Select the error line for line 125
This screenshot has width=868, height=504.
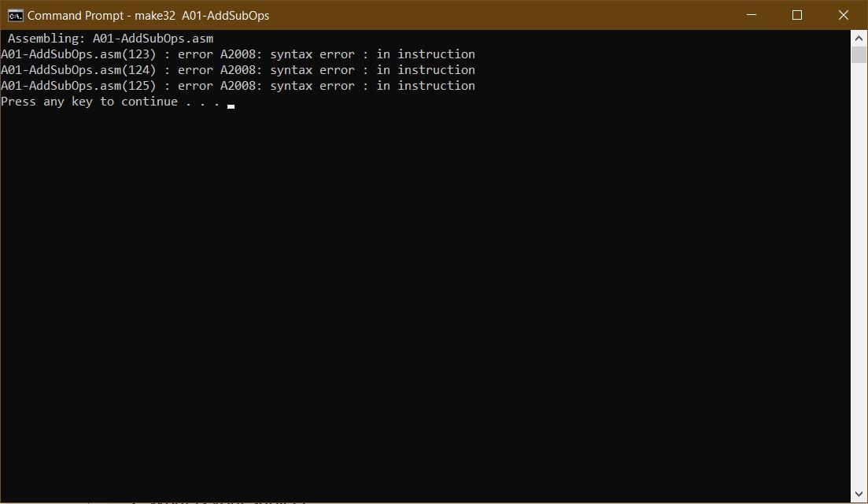pyautogui.click(x=236, y=85)
